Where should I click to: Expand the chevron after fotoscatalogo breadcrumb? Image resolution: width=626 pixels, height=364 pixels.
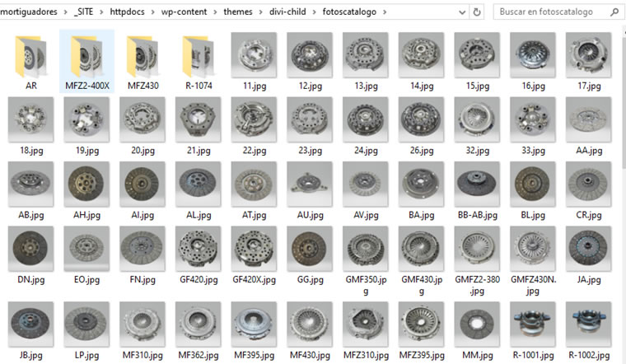(x=385, y=12)
